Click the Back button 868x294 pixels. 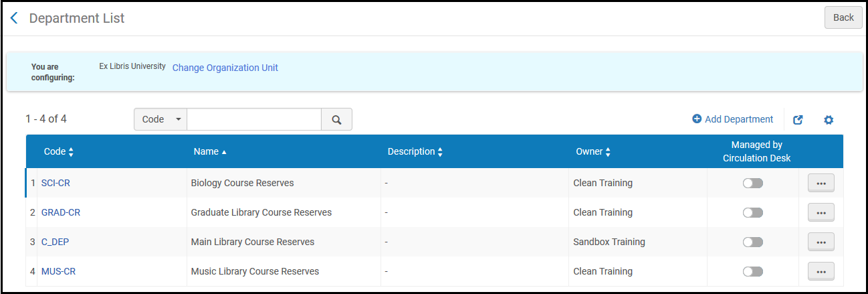843,17
